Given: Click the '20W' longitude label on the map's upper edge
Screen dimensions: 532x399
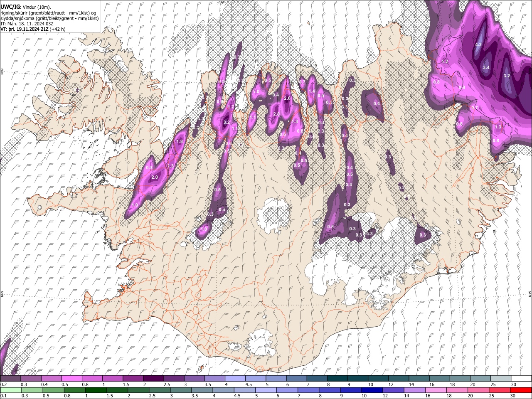Looking at the screenshot, I should [221, 2].
